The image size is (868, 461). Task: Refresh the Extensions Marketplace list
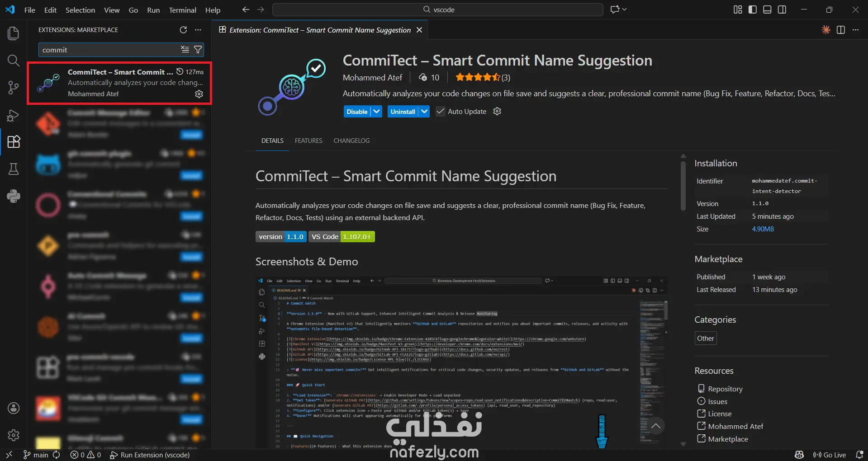pos(183,30)
